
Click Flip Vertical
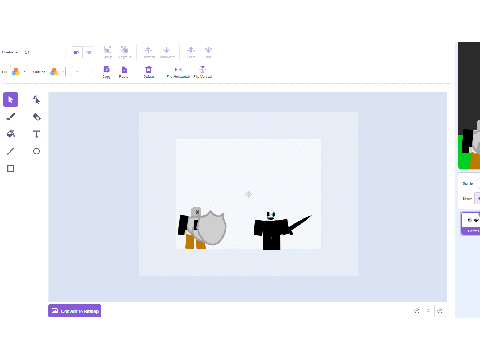point(203,72)
